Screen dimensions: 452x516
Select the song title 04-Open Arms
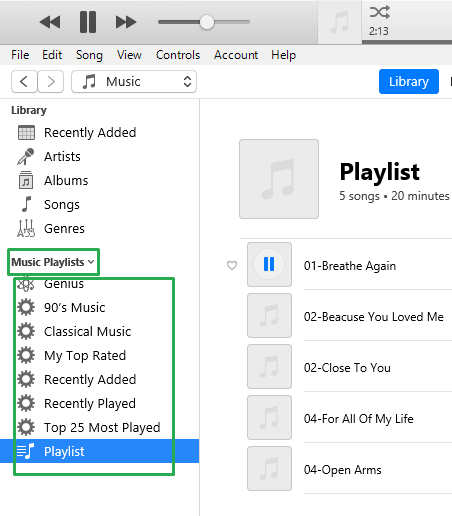click(x=343, y=470)
